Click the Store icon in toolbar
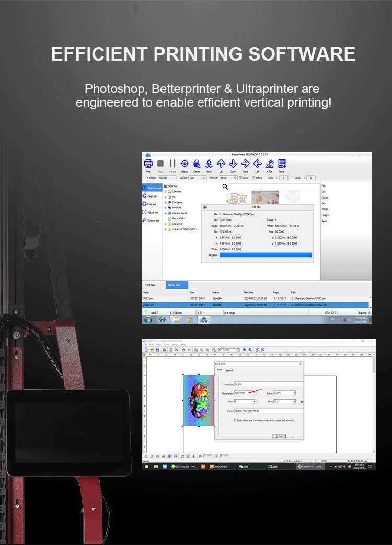The height and width of the screenshot is (545, 392). click(x=282, y=164)
